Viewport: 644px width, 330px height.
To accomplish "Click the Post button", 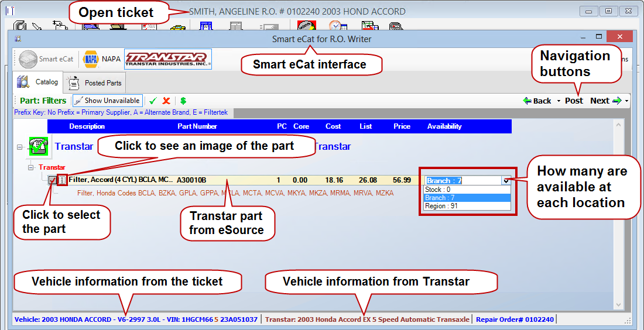I will 573,101.
